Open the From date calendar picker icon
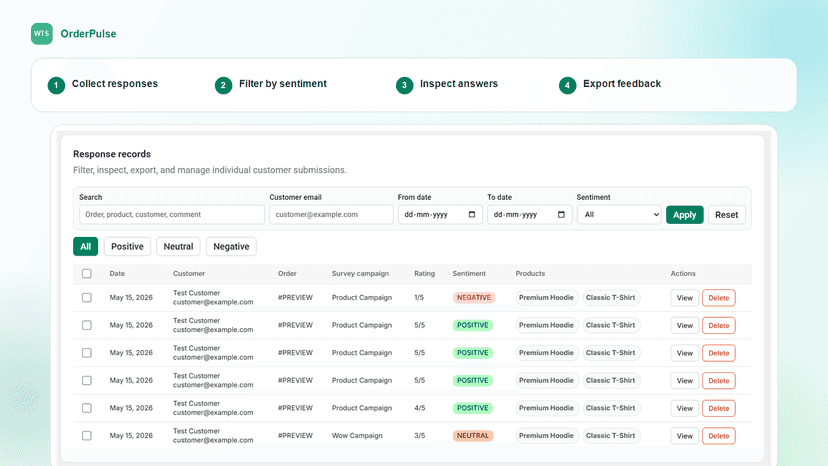This screenshot has height=466, width=828. [x=472, y=215]
